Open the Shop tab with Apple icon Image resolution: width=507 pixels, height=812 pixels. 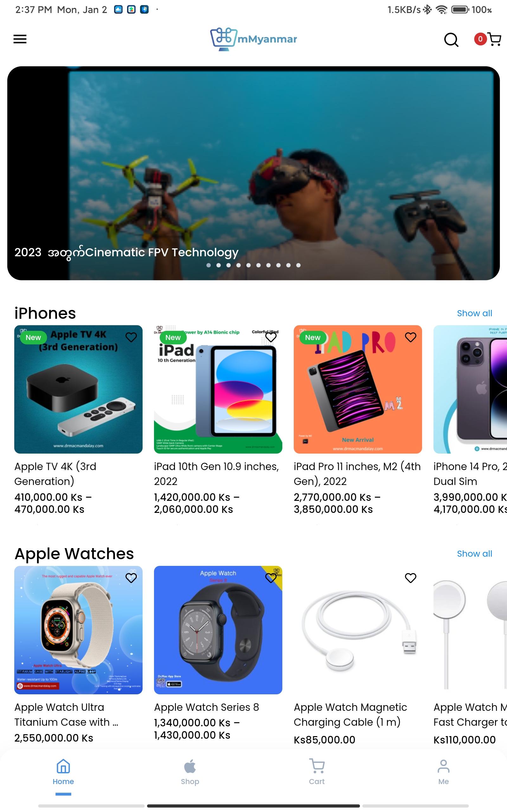point(190,772)
